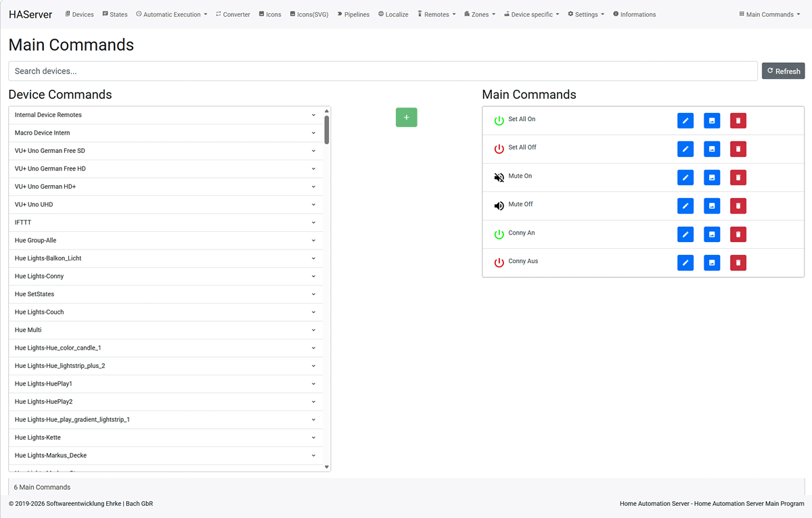Open the Automatic Execution dropdown menu

click(x=172, y=14)
